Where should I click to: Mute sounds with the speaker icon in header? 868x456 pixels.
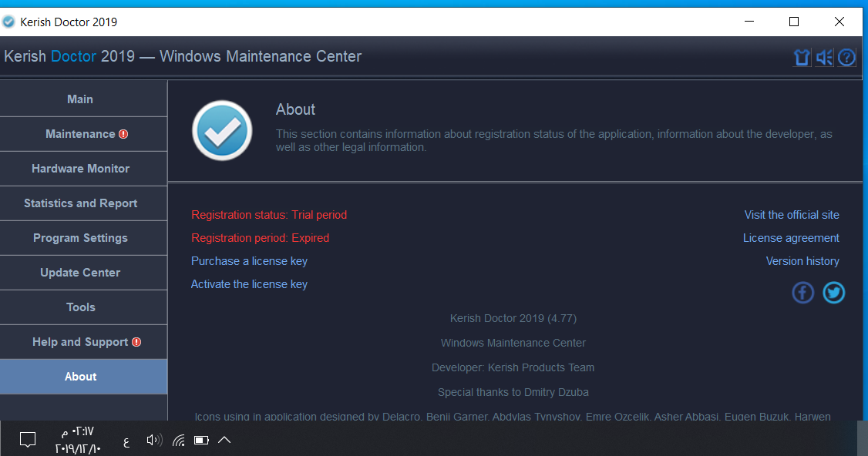[824, 57]
